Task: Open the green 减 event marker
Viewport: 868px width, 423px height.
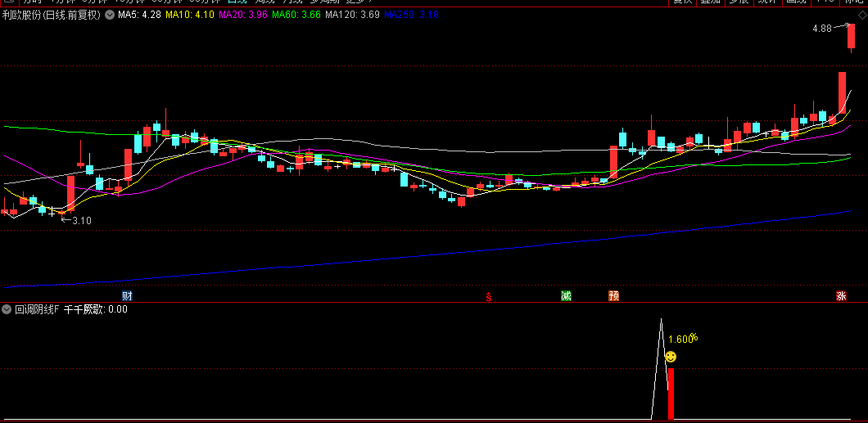Action: 566,296
